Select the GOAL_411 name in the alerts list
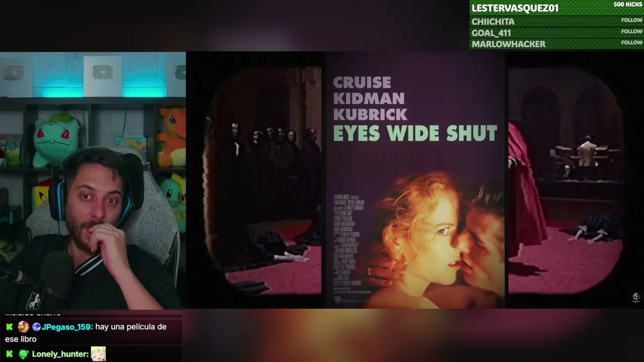The image size is (644, 362). pos(491,33)
